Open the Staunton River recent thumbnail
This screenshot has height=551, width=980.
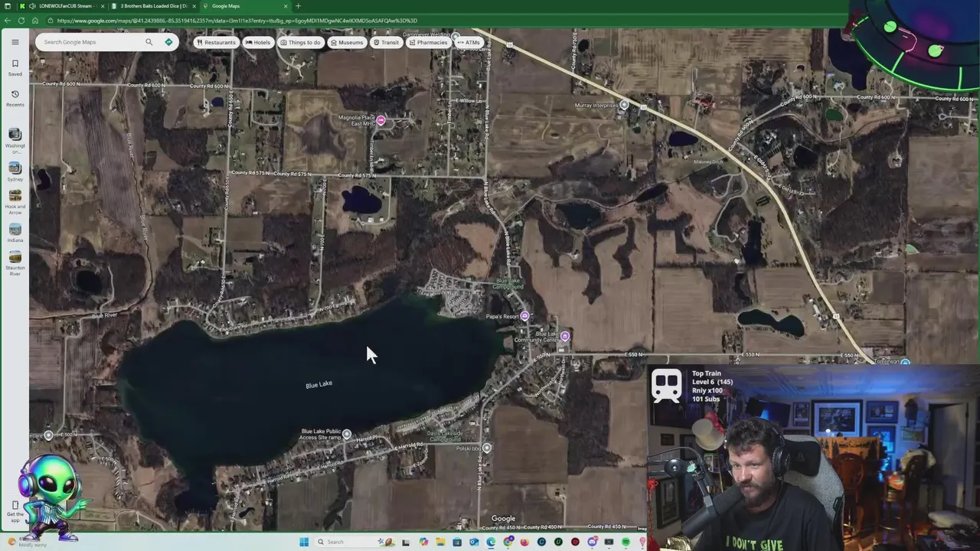click(x=15, y=263)
